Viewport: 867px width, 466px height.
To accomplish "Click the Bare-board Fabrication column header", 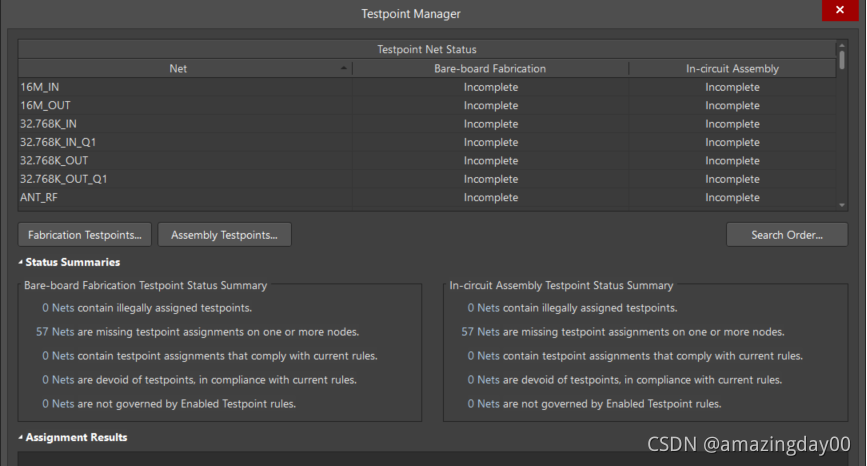I will click(x=490, y=69).
